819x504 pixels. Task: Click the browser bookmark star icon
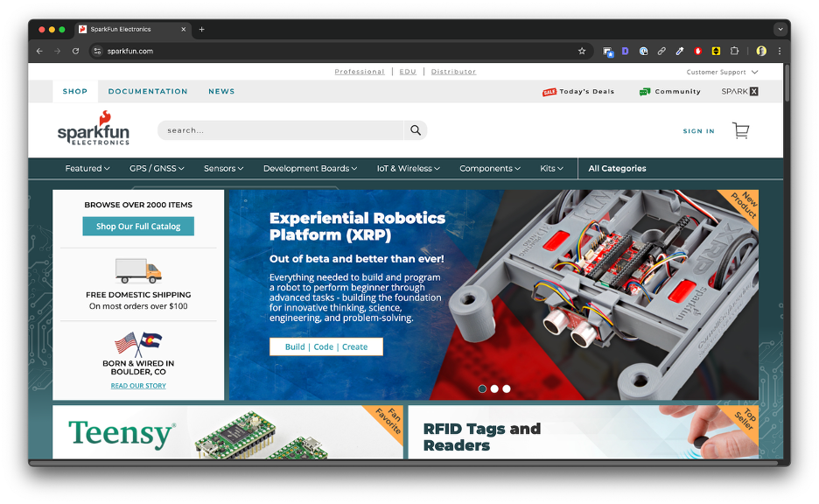point(581,51)
